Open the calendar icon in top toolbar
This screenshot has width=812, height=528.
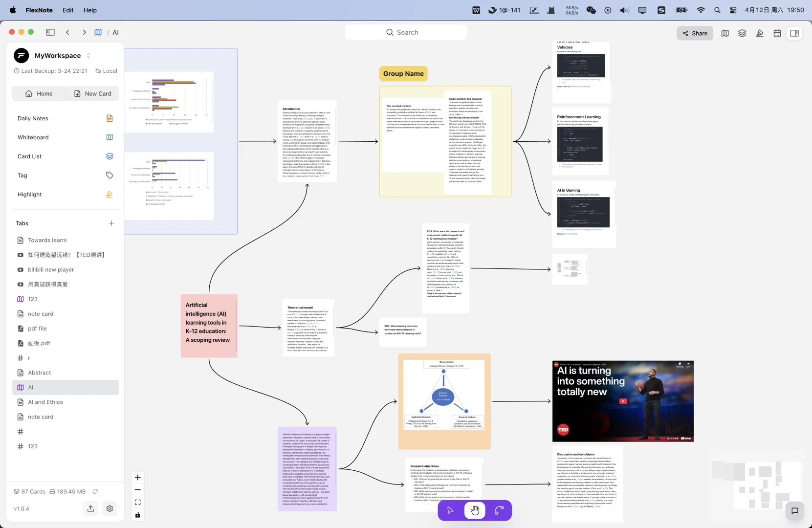(x=777, y=33)
